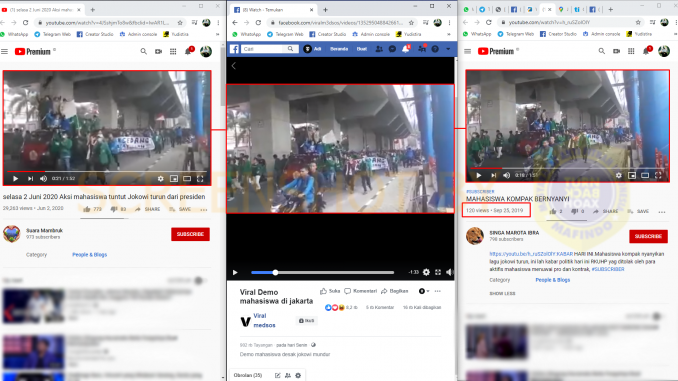
Task: Play the left YouTube video
Action: coord(16,178)
